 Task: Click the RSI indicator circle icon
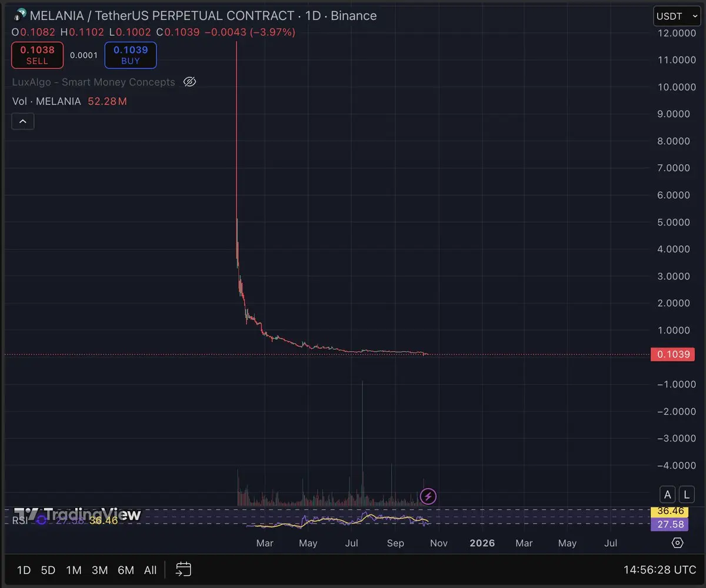(41, 520)
